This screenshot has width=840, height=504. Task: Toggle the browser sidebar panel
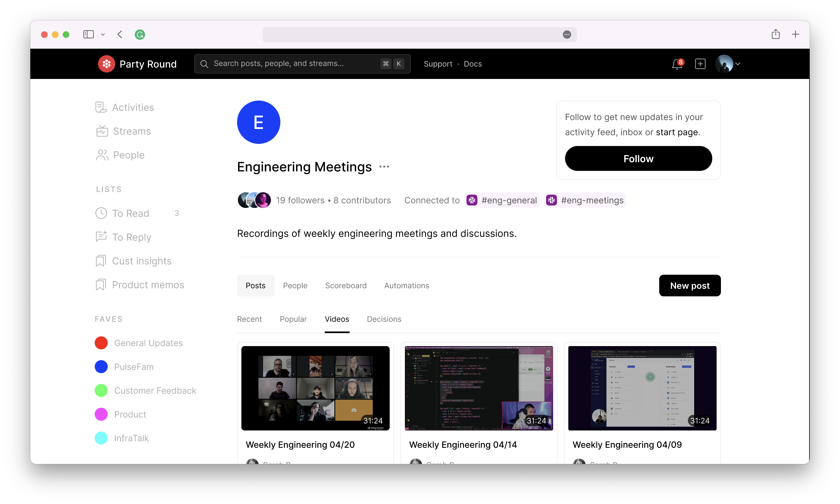[x=88, y=34]
